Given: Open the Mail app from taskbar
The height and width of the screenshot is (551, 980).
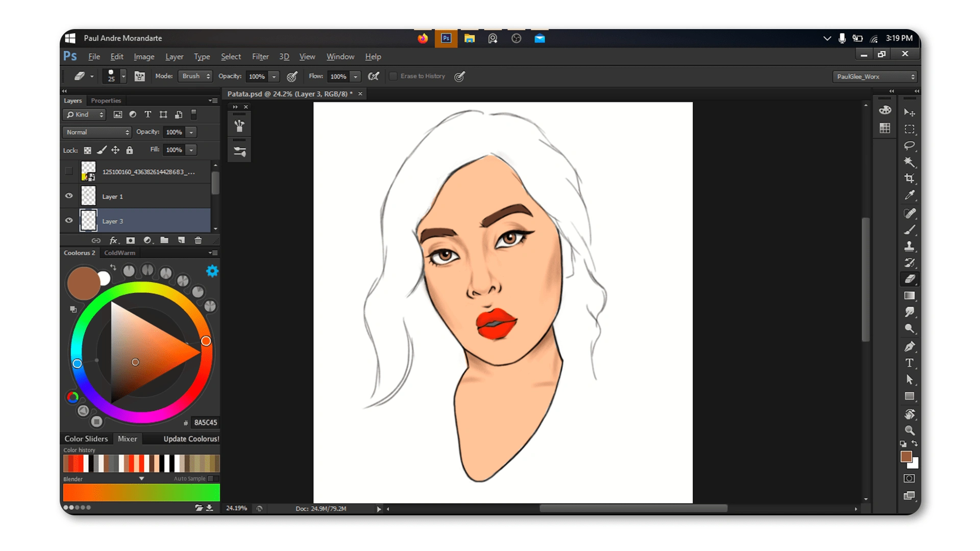Looking at the screenshot, I should point(540,38).
